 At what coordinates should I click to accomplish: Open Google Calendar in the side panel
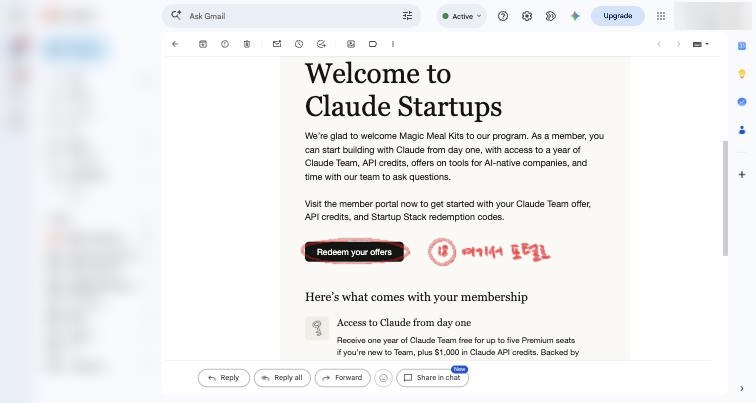[x=742, y=46]
